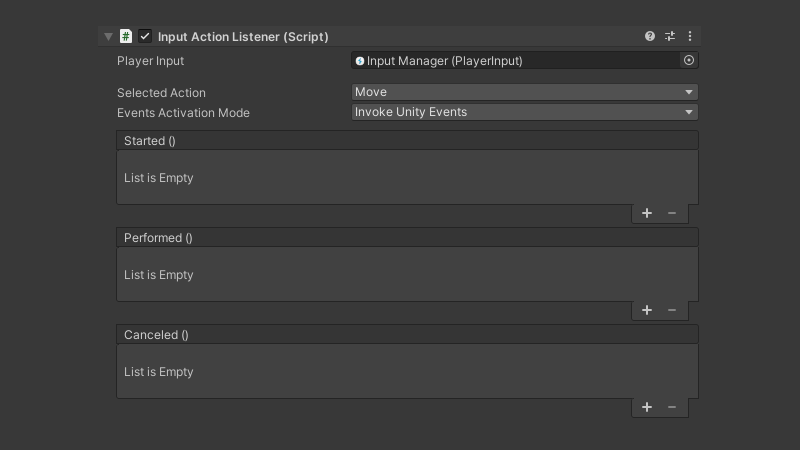Screen dimensions: 800x450
Task: Open object picker for Player Input
Action: tap(689, 60)
